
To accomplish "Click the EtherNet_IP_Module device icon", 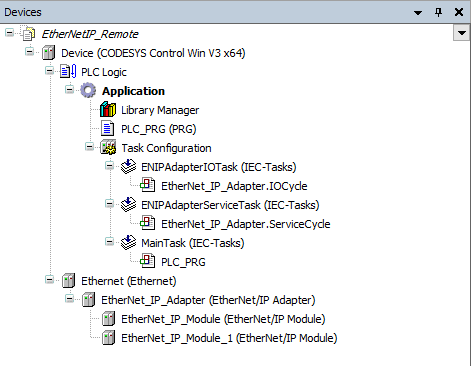I will [108, 319].
